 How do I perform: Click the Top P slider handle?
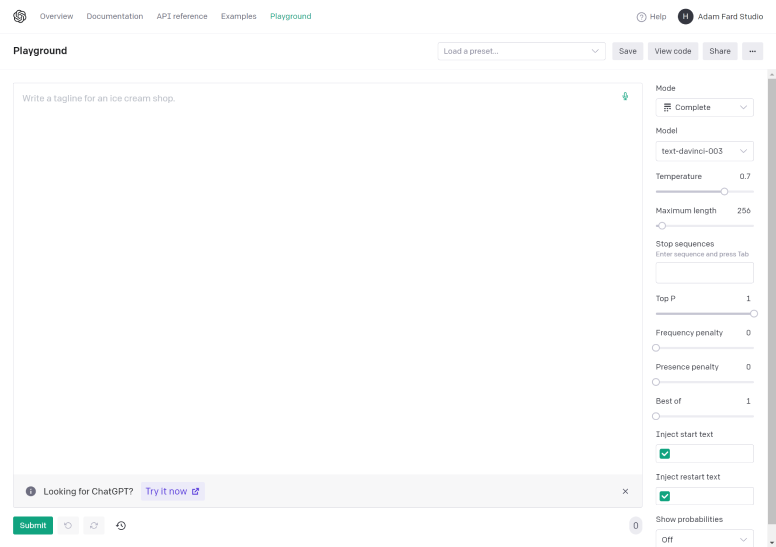coord(753,313)
